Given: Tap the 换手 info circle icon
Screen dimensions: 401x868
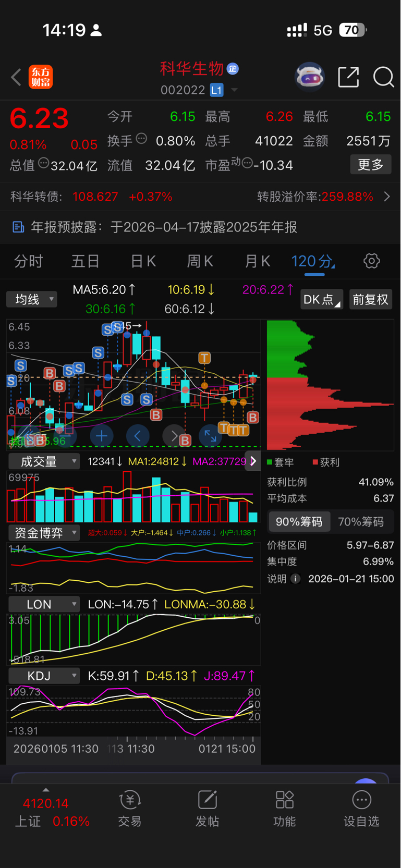Looking at the screenshot, I should [x=141, y=139].
